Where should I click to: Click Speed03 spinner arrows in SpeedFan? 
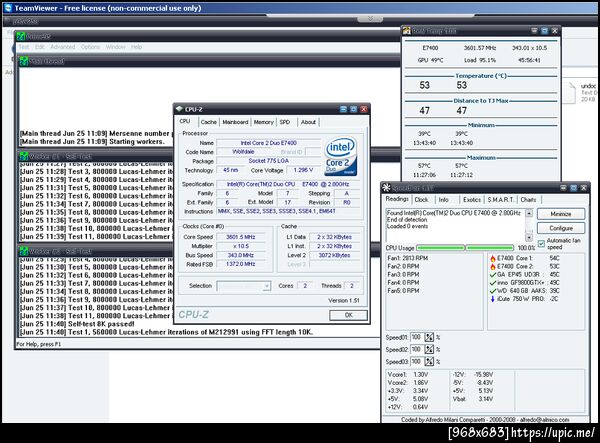[x=429, y=362]
